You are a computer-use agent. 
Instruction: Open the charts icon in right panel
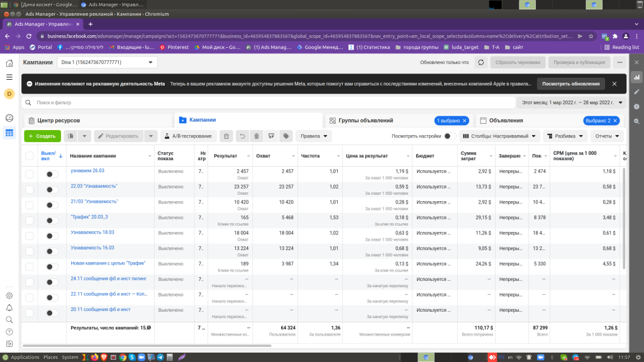636,77
